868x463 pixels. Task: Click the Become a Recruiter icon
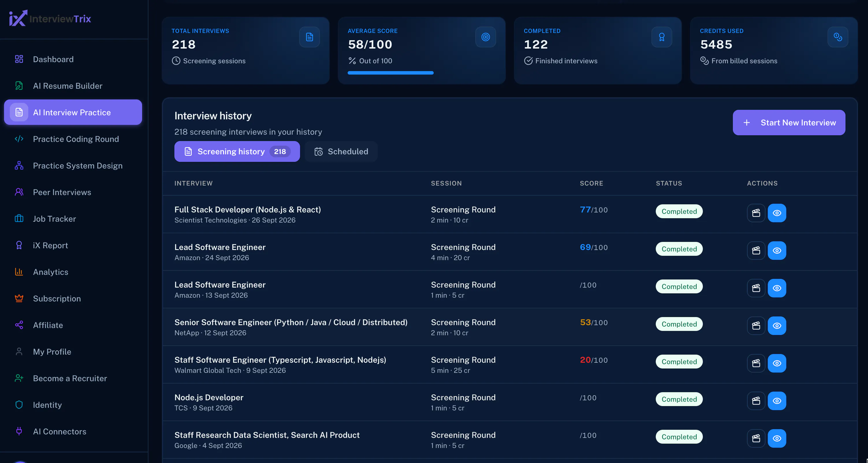click(19, 378)
